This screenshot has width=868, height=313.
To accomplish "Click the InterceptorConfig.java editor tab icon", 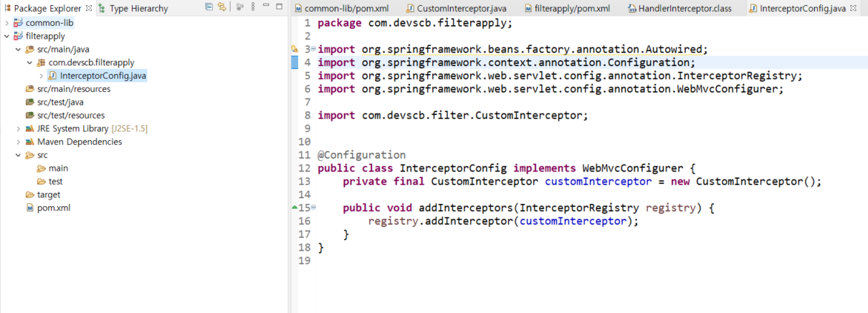I will pos(753,9).
